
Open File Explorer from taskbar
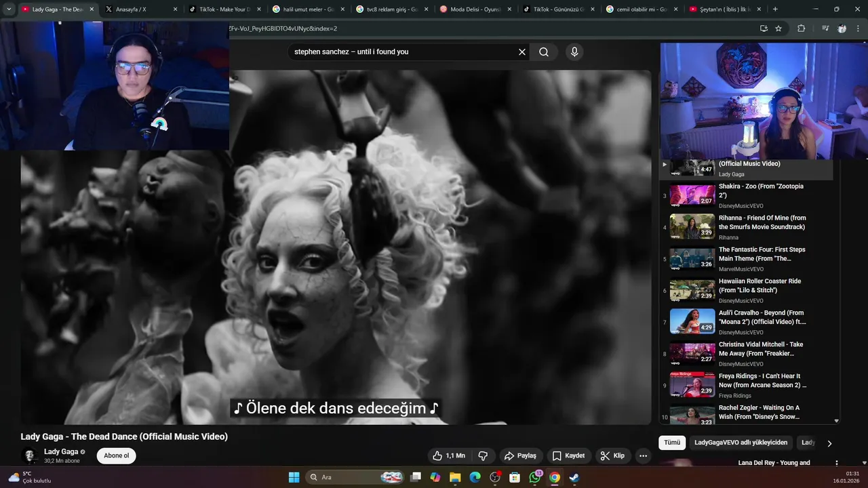pyautogui.click(x=455, y=477)
